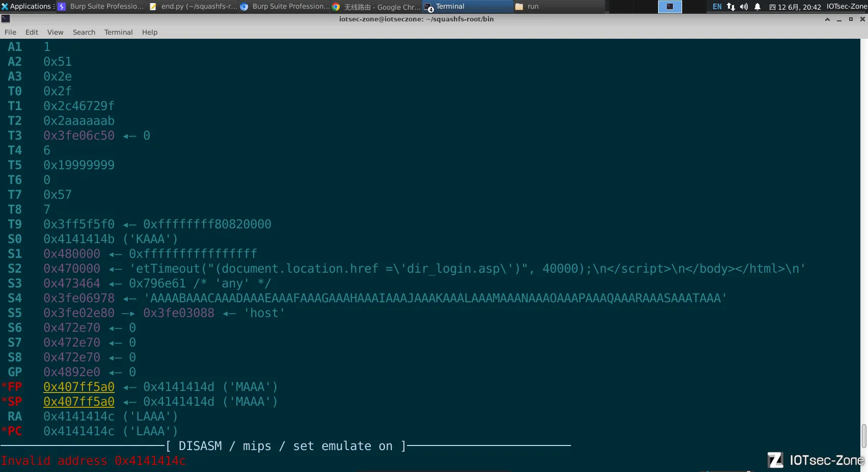
Task: Click the workspace switcher icon
Action: [x=670, y=7]
